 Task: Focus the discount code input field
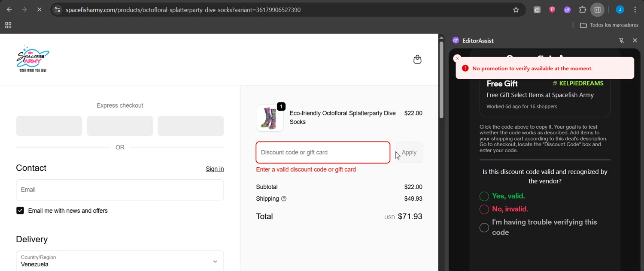[x=323, y=152]
